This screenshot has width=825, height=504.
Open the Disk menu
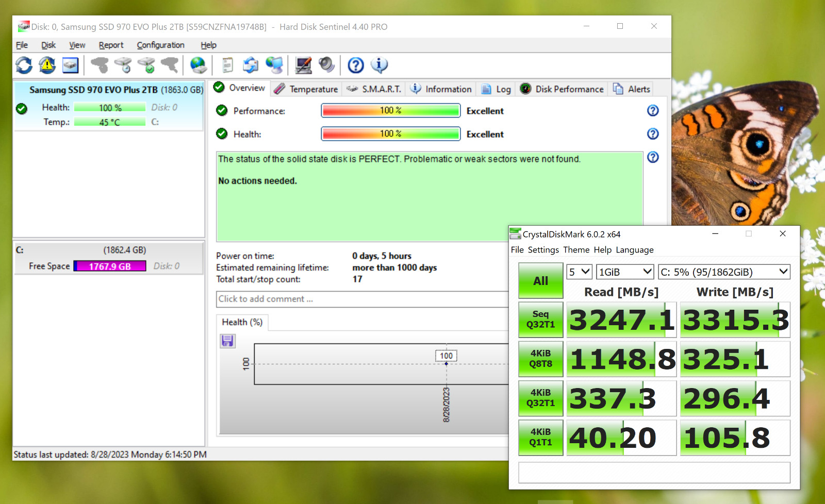click(x=48, y=45)
